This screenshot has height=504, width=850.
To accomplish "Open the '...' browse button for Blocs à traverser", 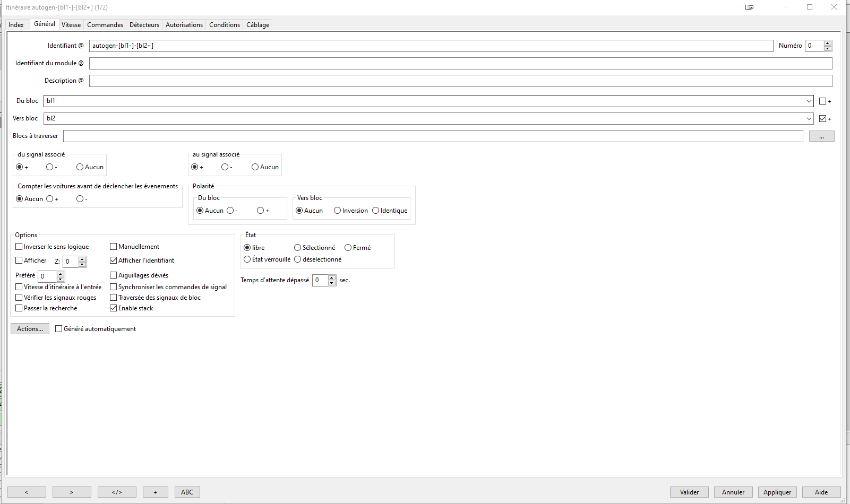I will (821, 136).
